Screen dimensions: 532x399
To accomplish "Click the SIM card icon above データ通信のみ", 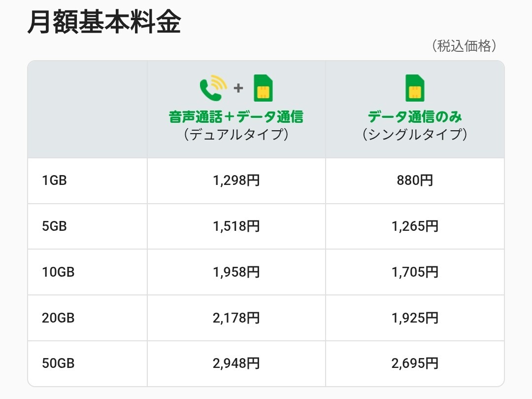I will coord(415,88).
